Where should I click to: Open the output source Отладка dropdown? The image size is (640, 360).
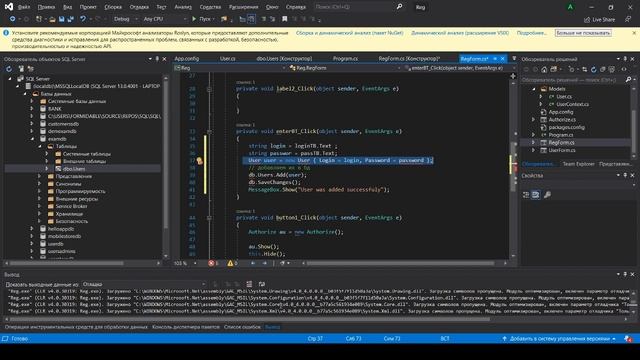pos(144,284)
